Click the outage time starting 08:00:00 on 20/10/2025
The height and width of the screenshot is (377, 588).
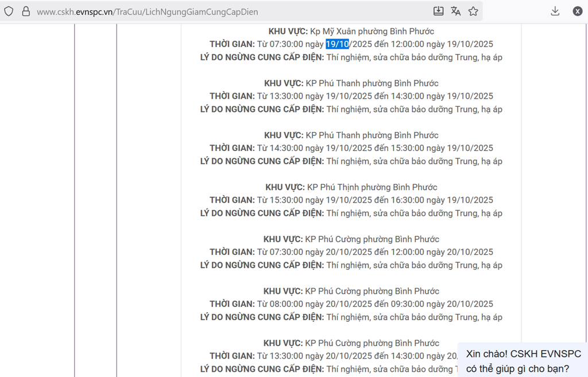[x=374, y=304]
